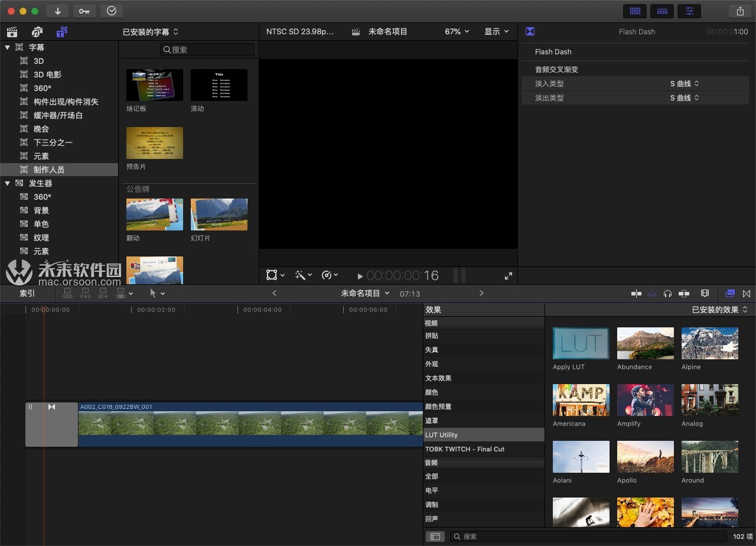The image size is (756, 546).
Task: Select the 下三分之一 titles category
Action: pyautogui.click(x=53, y=142)
